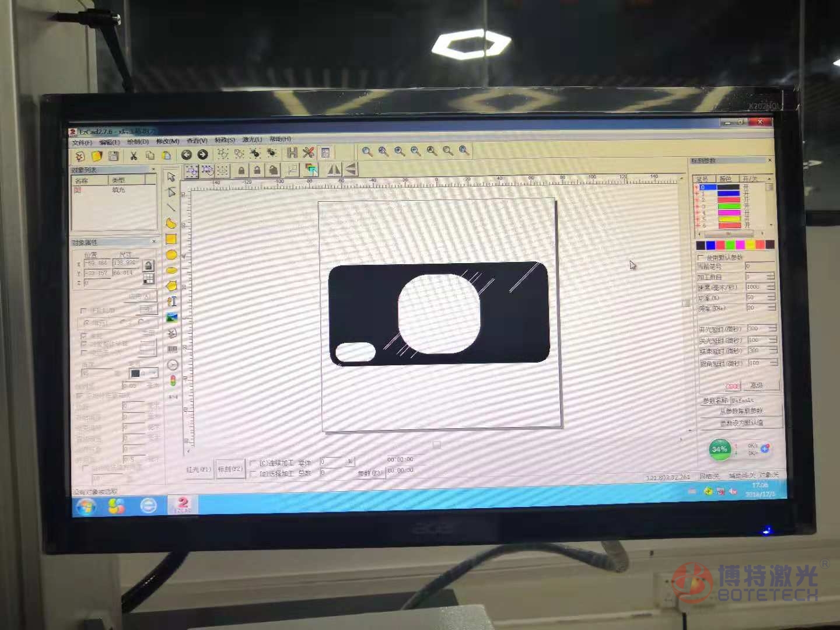Image resolution: width=840 pixels, height=630 pixels.
Task: Click the Cut scissors icon
Action: coord(134,155)
